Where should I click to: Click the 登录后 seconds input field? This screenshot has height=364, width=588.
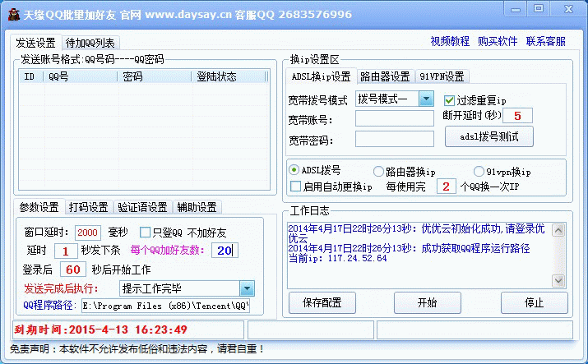point(72,270)
